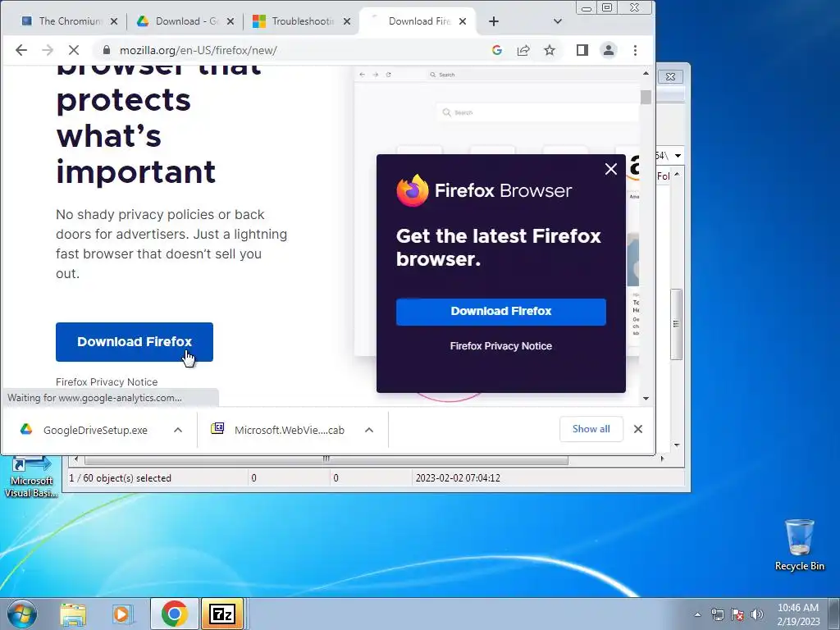Close the Firefox Browser popup
This screenshot has height=630, width=840.
point(610,169)
